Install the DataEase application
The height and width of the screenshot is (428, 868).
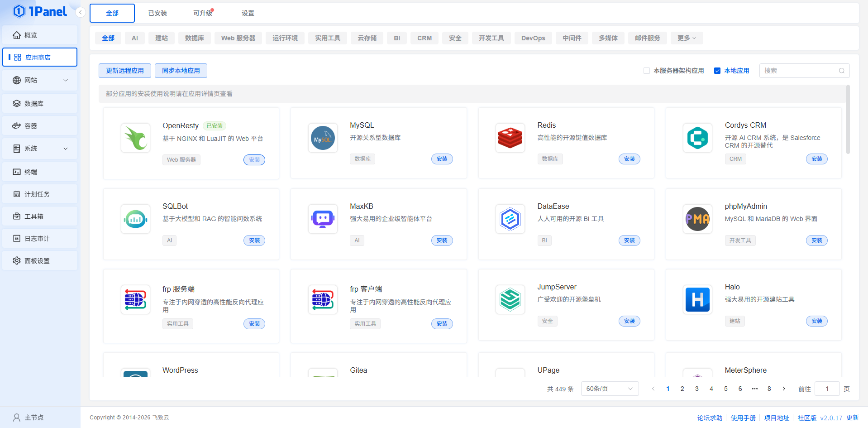click(x=629, y=240)
